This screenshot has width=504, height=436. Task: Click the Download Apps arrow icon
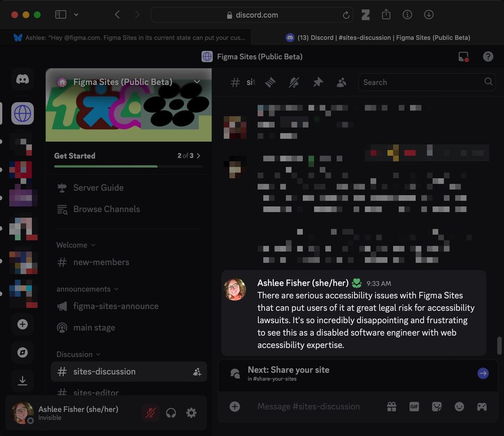click(x=23, y=381)
